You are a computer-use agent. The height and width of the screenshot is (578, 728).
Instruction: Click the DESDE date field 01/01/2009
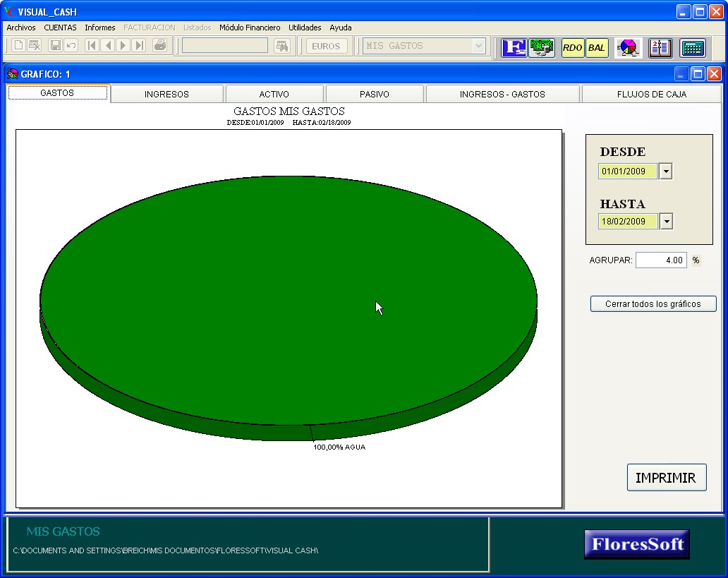click(x=628, y=171)
